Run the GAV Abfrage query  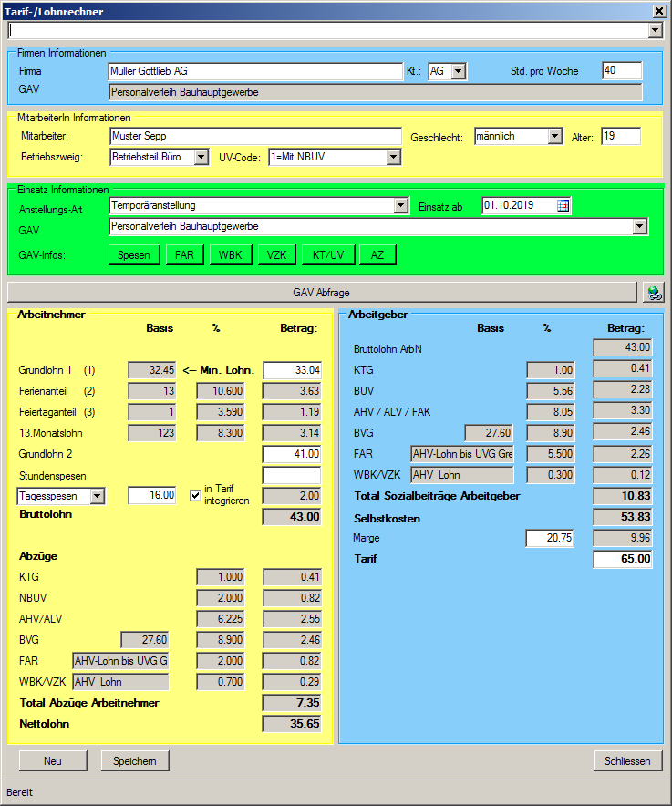322,293
